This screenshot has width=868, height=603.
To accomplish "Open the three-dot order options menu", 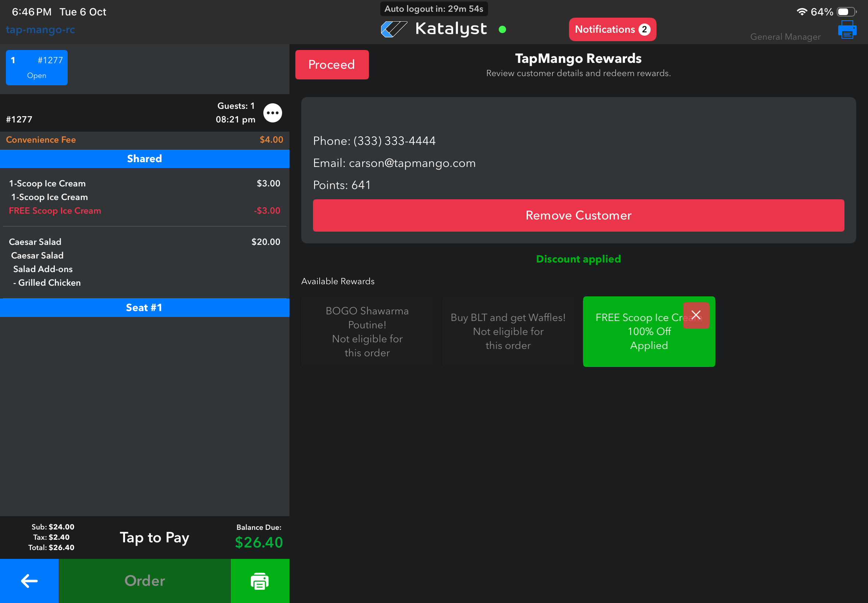I will [x=273, y=113].
